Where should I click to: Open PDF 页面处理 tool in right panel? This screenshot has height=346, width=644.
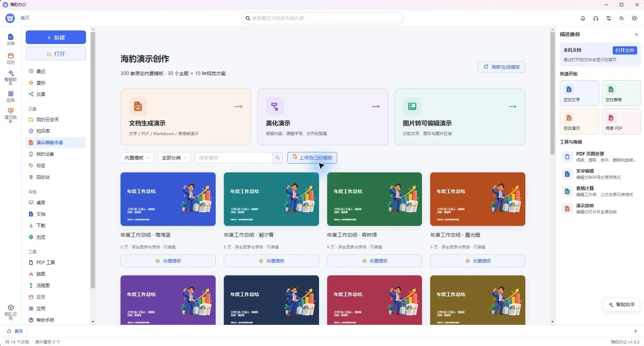tap(600, 157)
